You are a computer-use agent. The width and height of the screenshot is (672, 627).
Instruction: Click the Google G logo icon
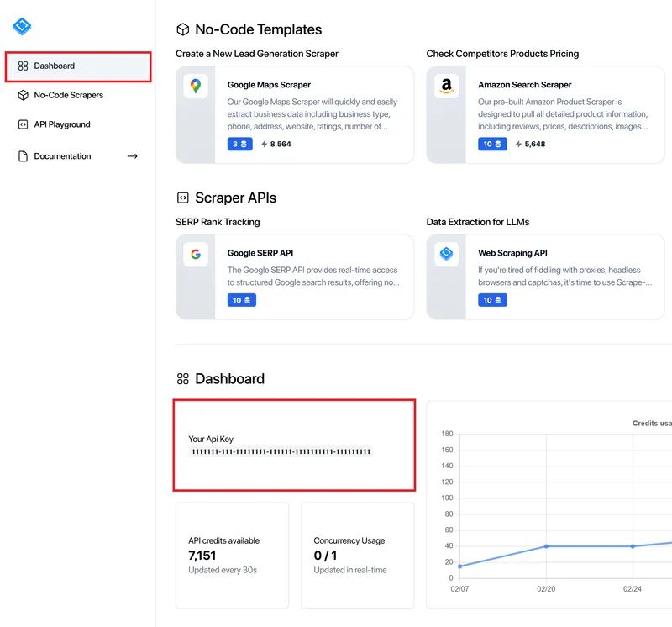point(196,255)
